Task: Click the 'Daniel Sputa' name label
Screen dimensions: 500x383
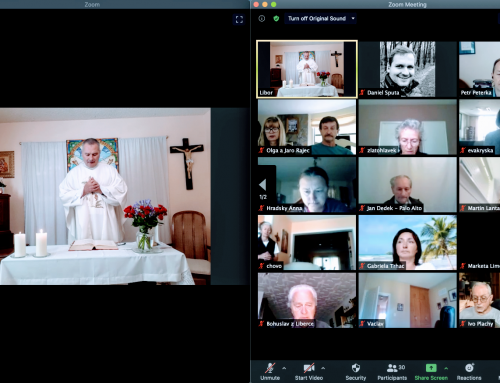Action: [x=383, y=93]
